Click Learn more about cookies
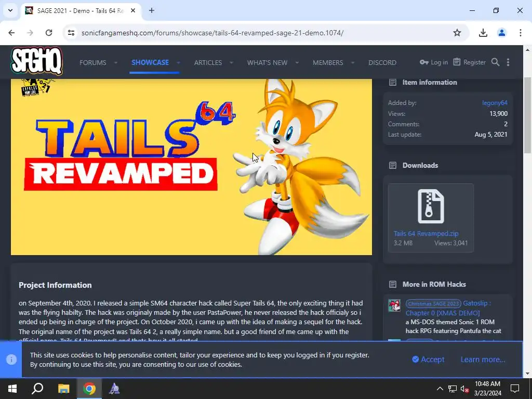The width and height of the screenshot is (532, 399). pos(483,360)
